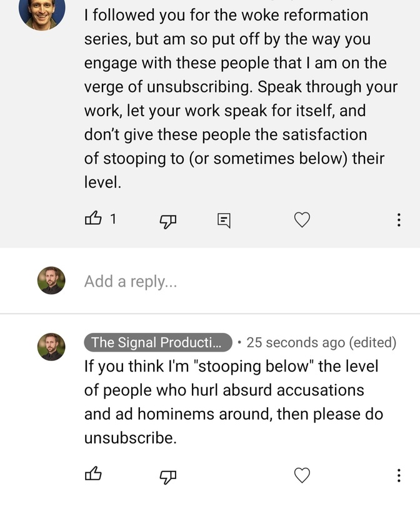Click the avatar beside the Add a reply field
Viewport: 420px width, 524px height.
pyautogui.click(x=51, y=280)
